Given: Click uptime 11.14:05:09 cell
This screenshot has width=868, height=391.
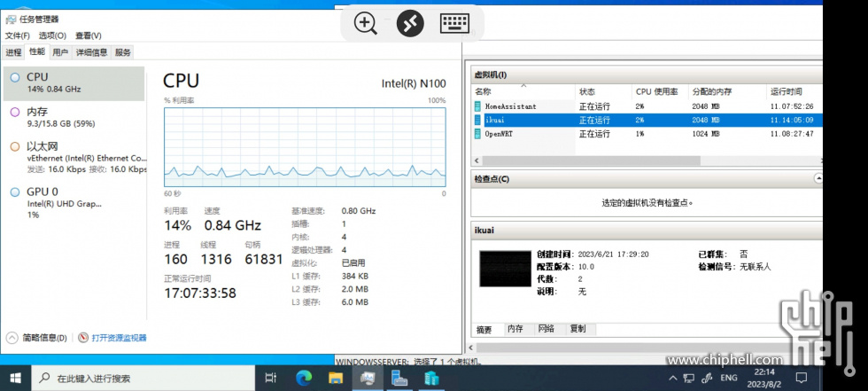Looking at the screenshot, I should click(x=792, y=120).
